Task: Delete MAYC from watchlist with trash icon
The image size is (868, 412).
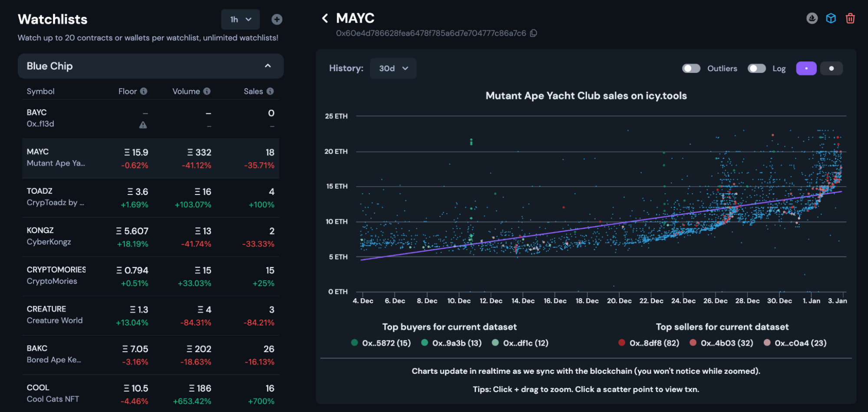Action: click(x=850, y=18)
